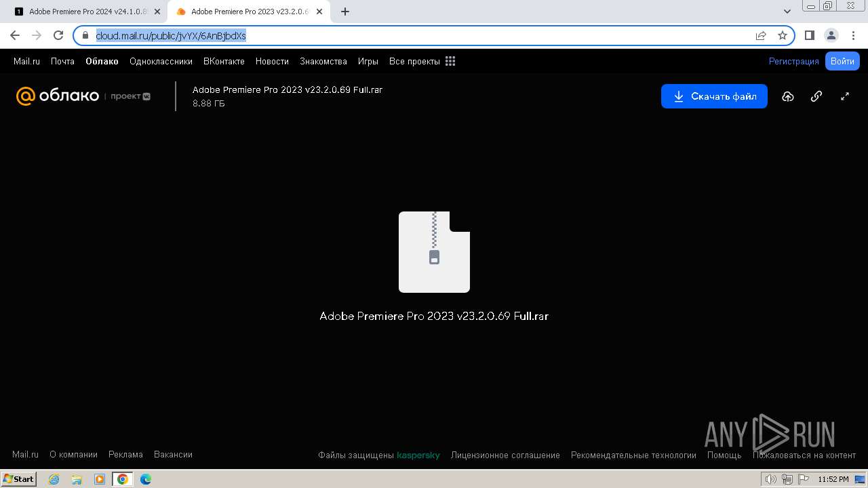Open Chrome three-dot menu
868x488 pixels.
(853, 35)
